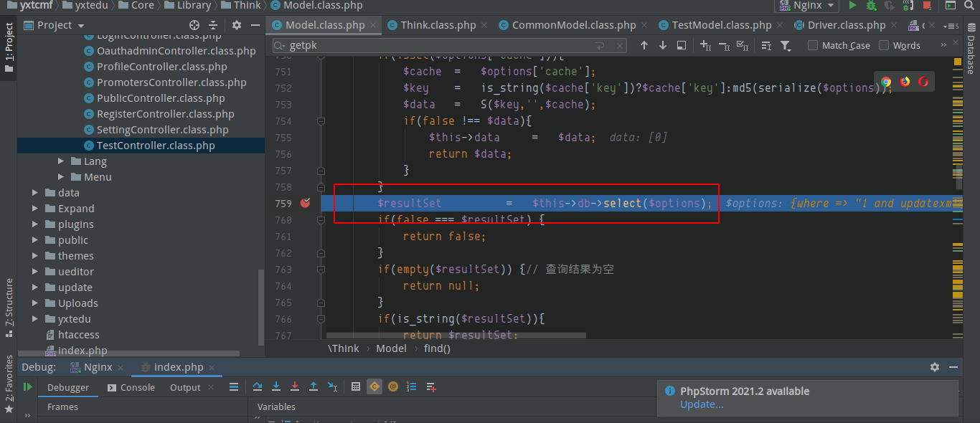The height and width of the screenshot is (423, 980).
Task: Toggle breakpoint on line 759
Action: [306, 203]
